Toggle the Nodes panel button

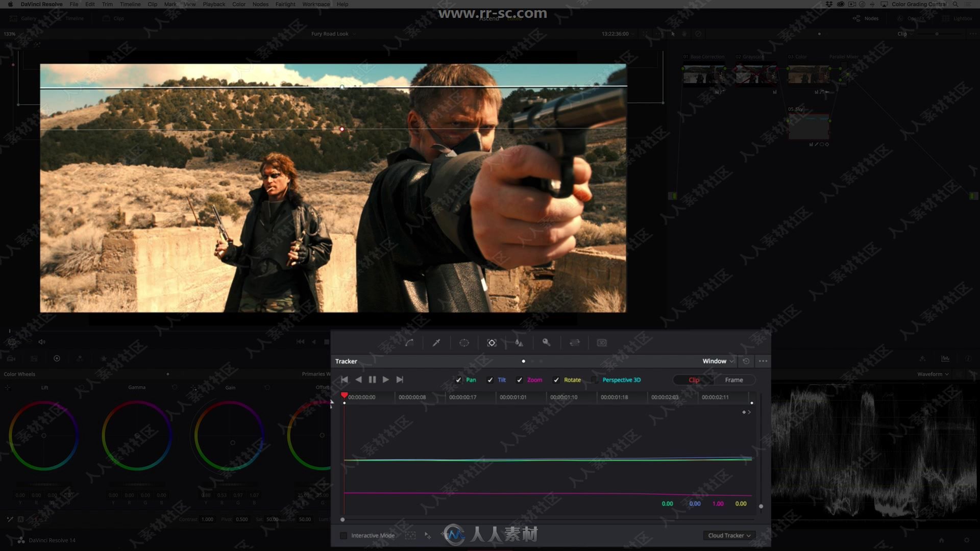(866, 18)
